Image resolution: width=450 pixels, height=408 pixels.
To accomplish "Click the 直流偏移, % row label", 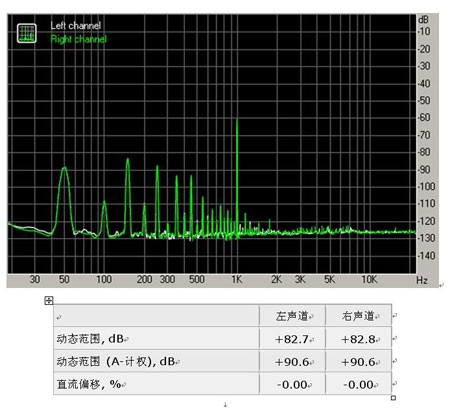I will (89, 384).
